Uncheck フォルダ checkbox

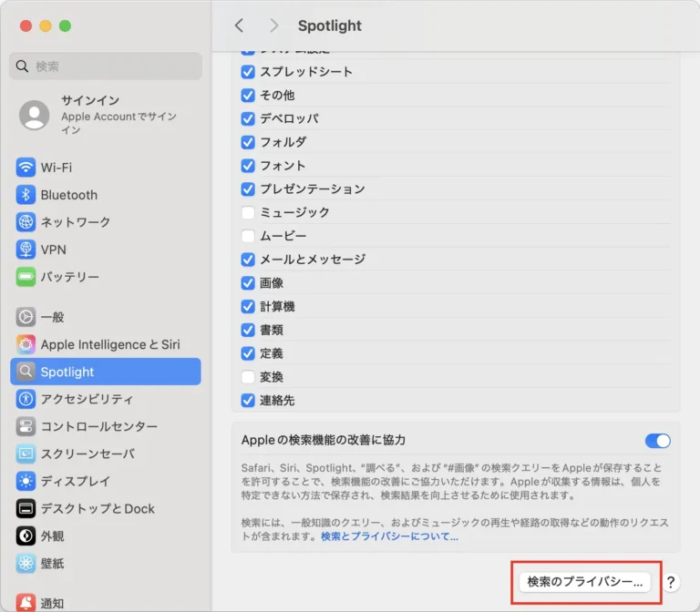click(248, 142)
